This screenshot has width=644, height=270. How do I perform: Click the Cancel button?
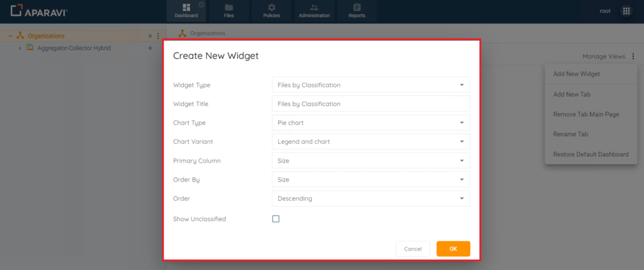click(413, 249)
